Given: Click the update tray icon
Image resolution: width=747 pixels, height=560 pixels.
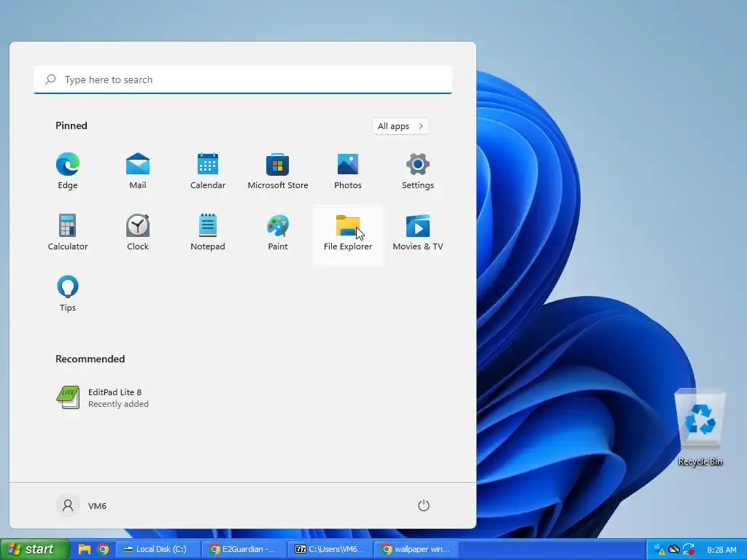Looking at the screenshot, I should [689, 550].
